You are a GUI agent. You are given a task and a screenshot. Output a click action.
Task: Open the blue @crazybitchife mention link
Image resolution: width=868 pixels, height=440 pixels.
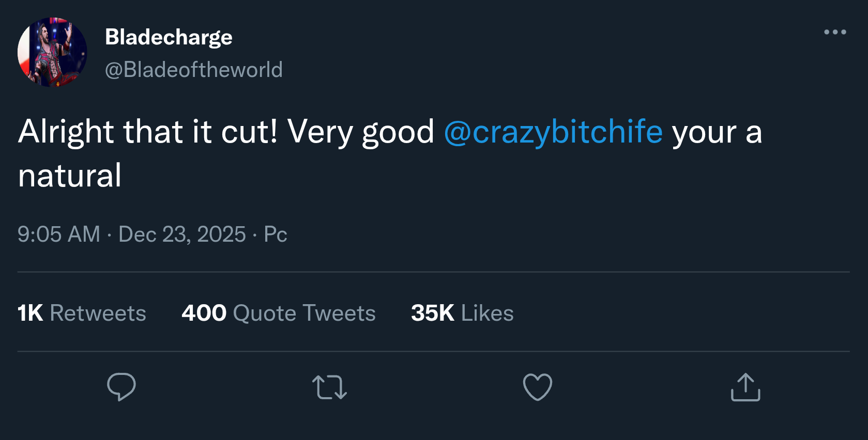coord(553,132)
